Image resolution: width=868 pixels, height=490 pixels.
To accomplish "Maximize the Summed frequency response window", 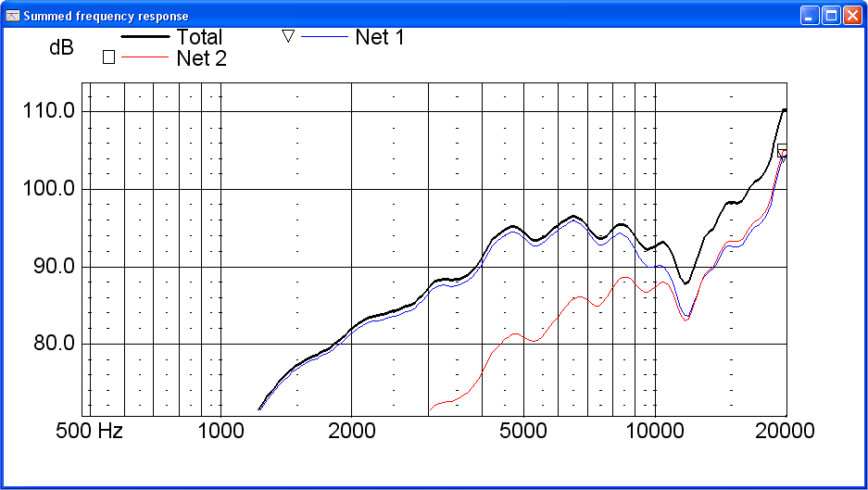I will 831,16.
